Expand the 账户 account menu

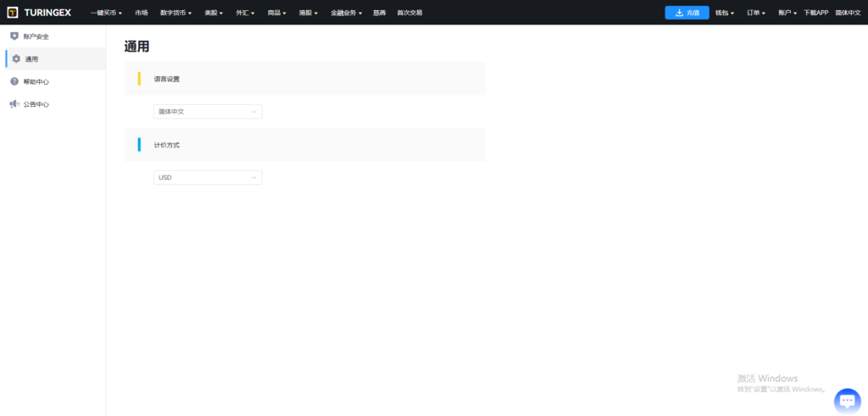787,13
